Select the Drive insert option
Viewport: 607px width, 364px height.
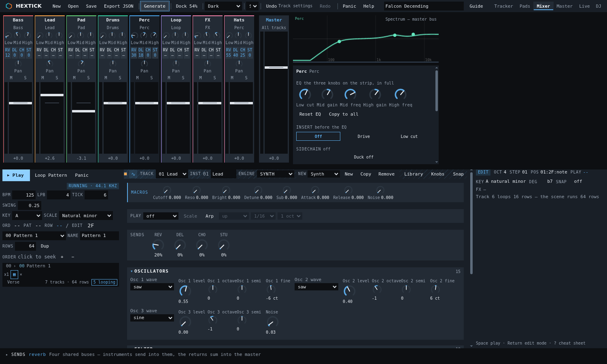click(363, 136)
